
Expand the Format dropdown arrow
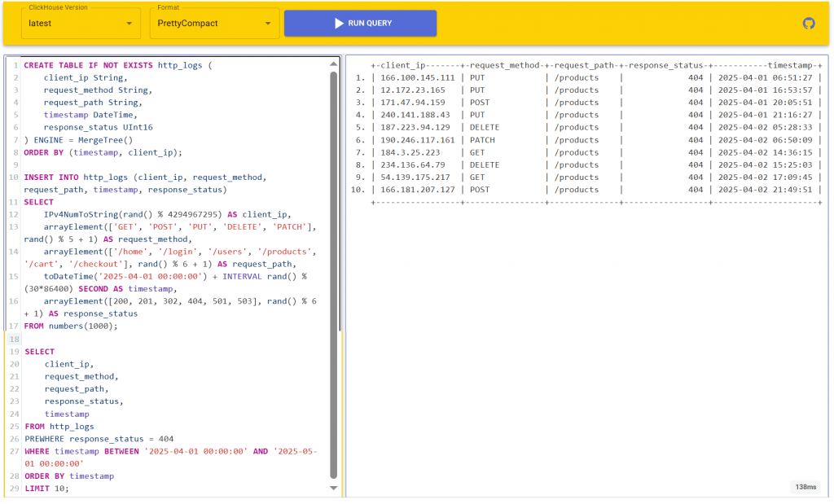click(268, 24)
